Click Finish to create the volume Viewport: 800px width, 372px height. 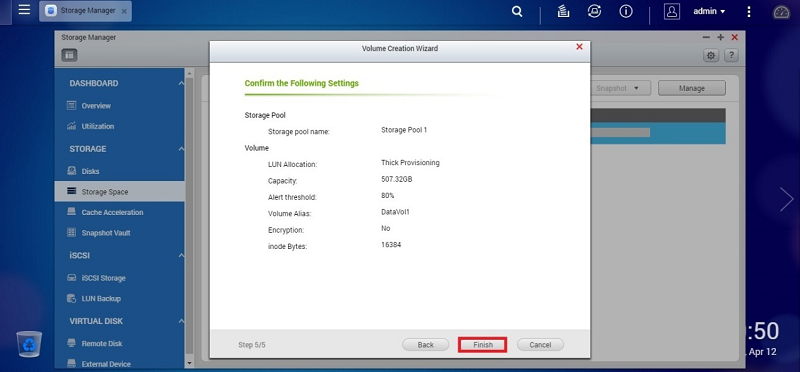pyautogui.click(x=483, y=345)
